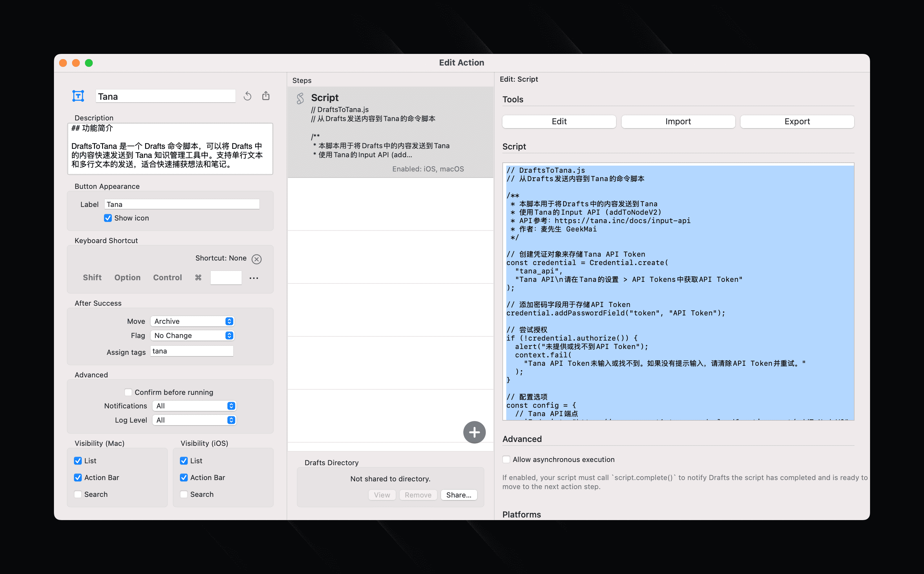Minimize the Edit Action window
This screenshot has height=574, width=924.
(x=76, y=63)
